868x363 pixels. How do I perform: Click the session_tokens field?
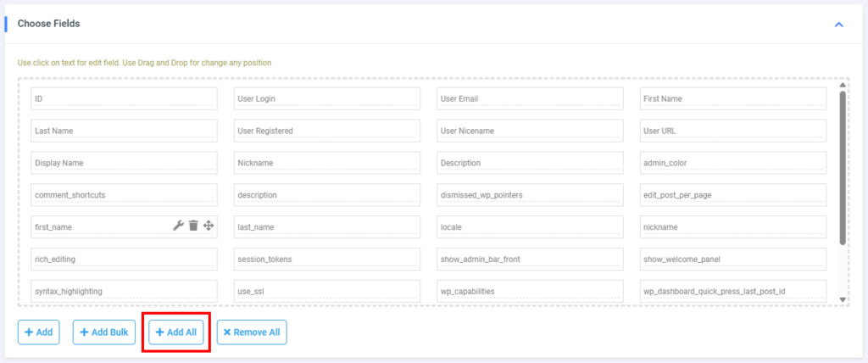tap(326, 259)
